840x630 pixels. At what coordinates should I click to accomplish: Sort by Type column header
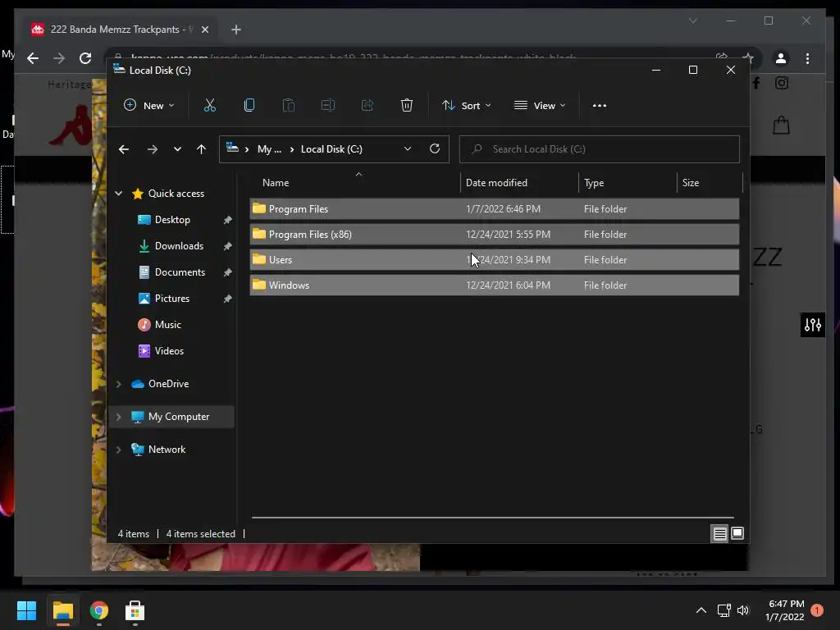click(628, 183)
